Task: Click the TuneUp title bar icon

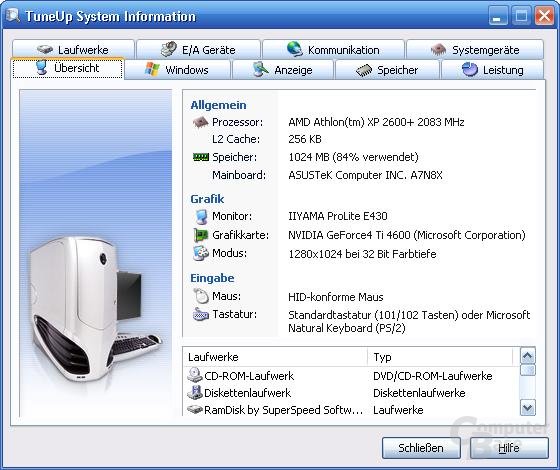Action: (13, 15)
